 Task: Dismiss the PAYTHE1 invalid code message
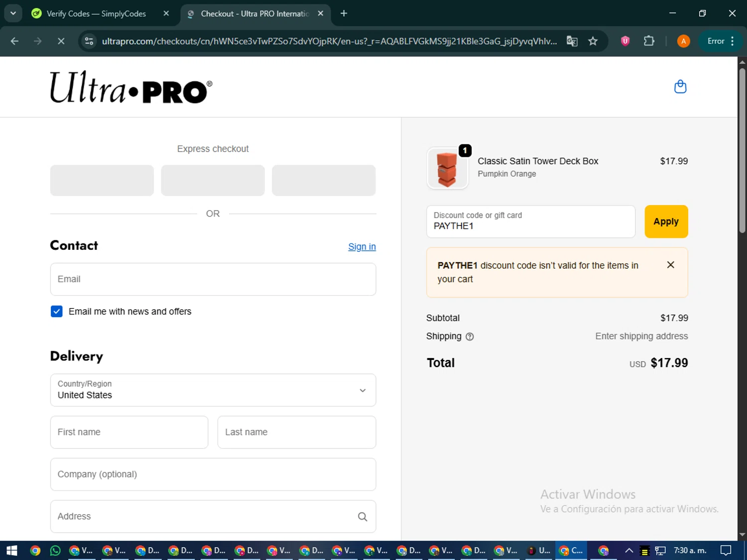coord(670,265)
